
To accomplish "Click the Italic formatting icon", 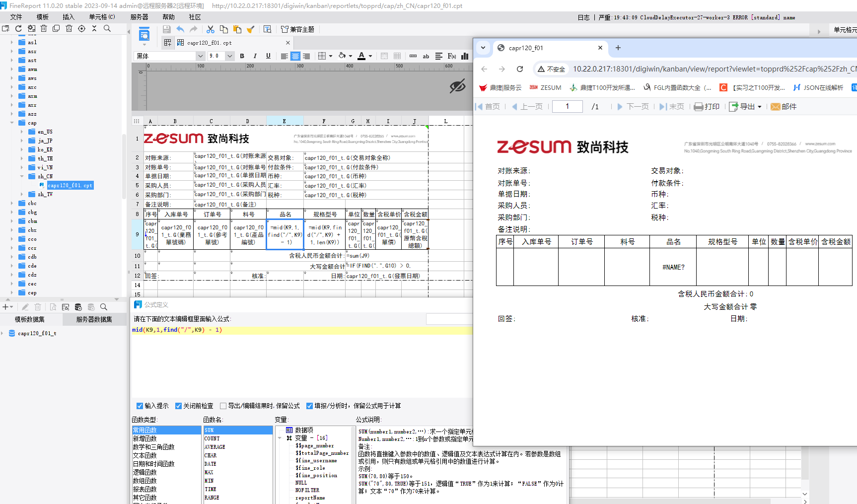I will point(255,56).
